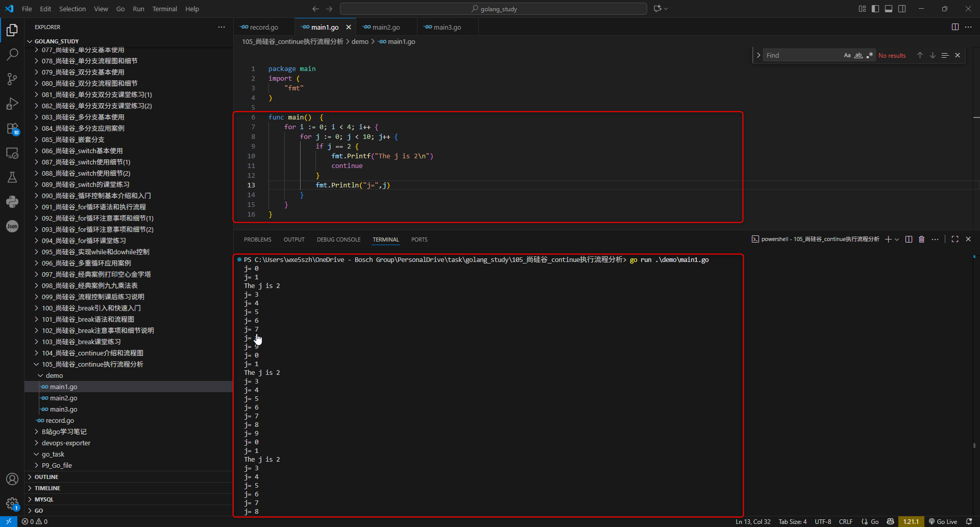This screenshot has width=980, height=527.
Task: Open the Explorer Views and More Actions ellipsis
Action: (222, 27)
